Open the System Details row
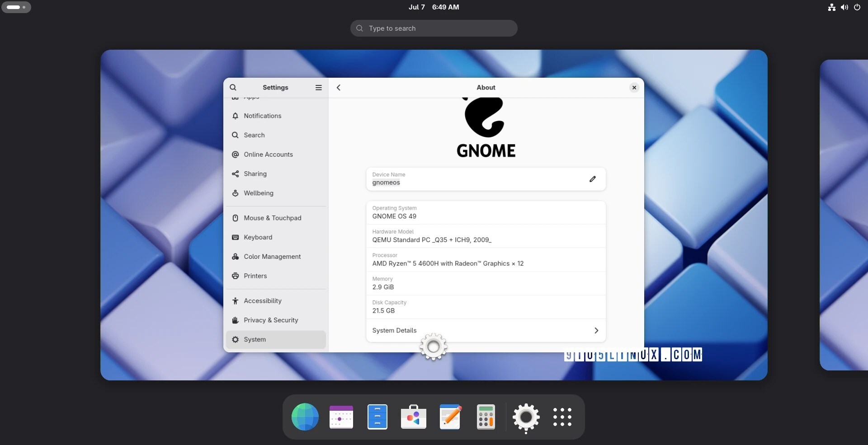 click(x=486, y=331)
